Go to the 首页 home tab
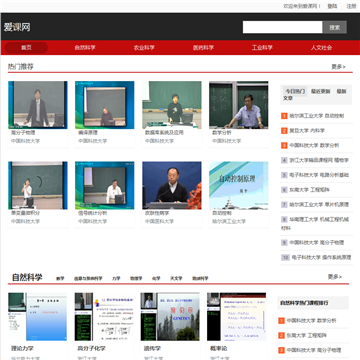 (26, 48)
